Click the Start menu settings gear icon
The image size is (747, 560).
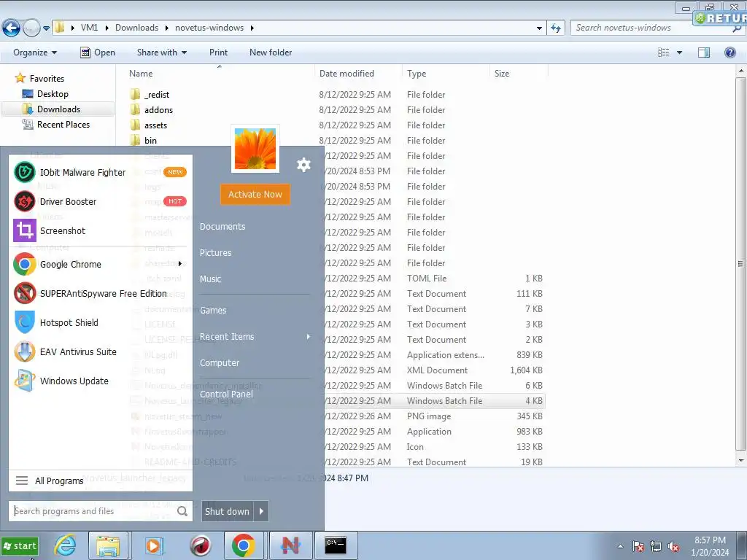(x=303, y=165)
